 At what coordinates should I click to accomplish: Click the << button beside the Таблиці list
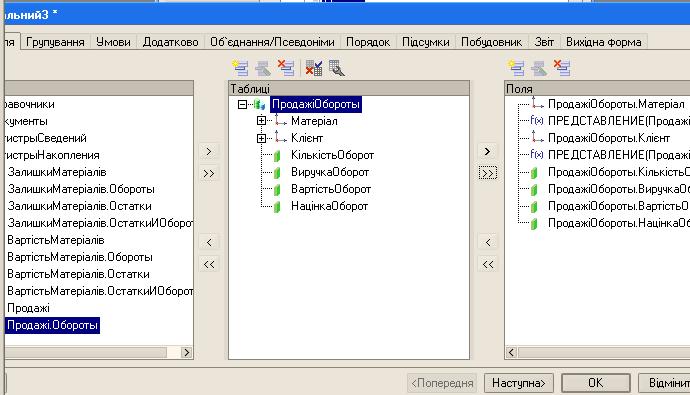coord(209,264)
